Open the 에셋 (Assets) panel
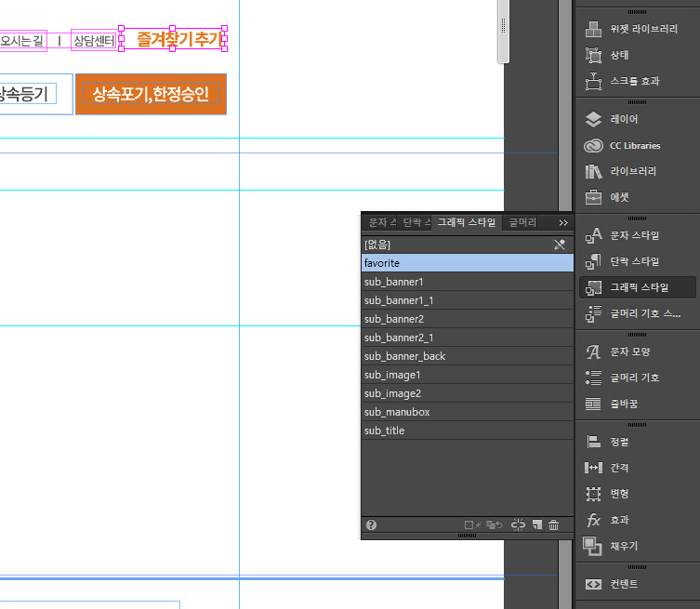This screenshot has width=700, height=609. tap(594, 197)
